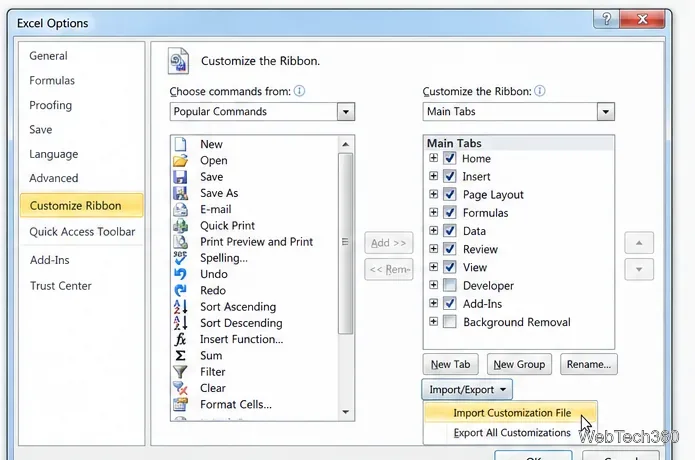Expand the Insert tab tree node
Image resolution: width=695 pixels, height=460 pixels.
point(433,176)
